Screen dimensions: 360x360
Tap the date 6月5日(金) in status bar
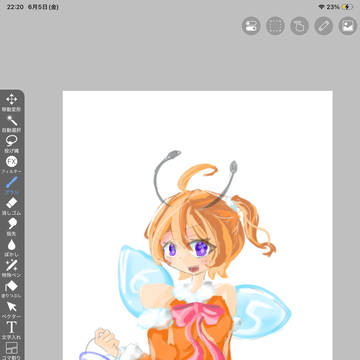click(x=44, y=7)
